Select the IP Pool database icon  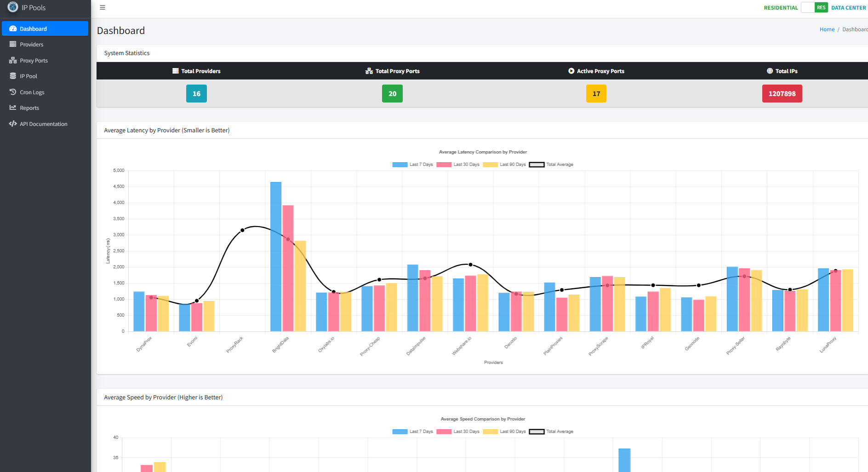[x=13, y=76]
